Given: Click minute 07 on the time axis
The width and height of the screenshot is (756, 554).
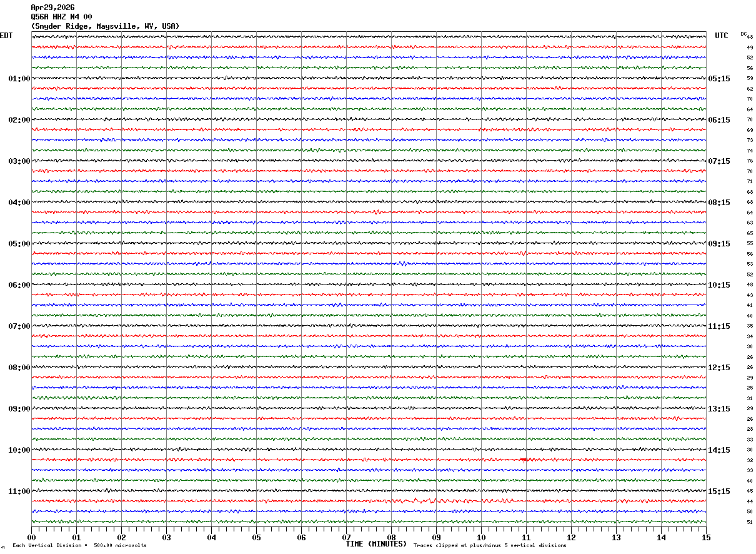Looking at the screenshot, I should point(346,537).
